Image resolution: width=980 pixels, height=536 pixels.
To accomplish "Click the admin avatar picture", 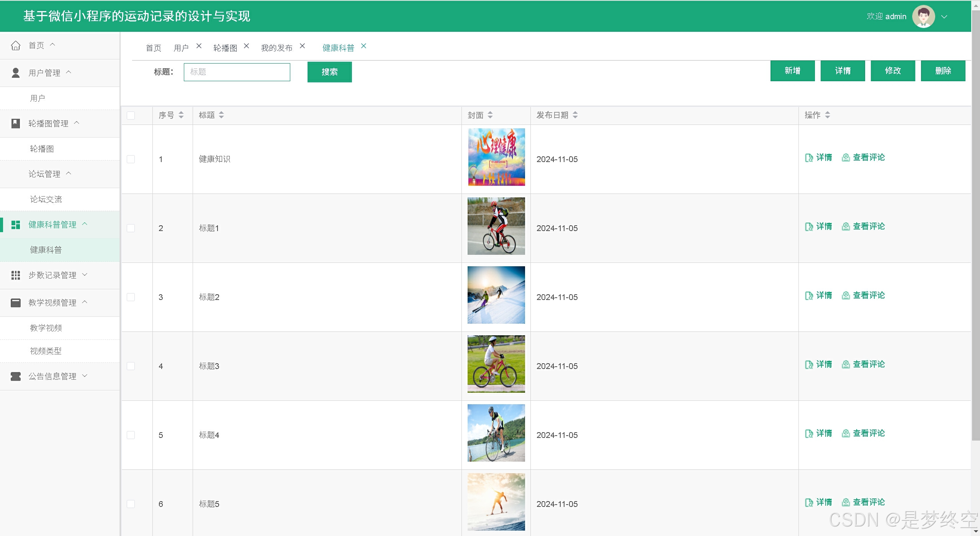I will pos(923,16).
